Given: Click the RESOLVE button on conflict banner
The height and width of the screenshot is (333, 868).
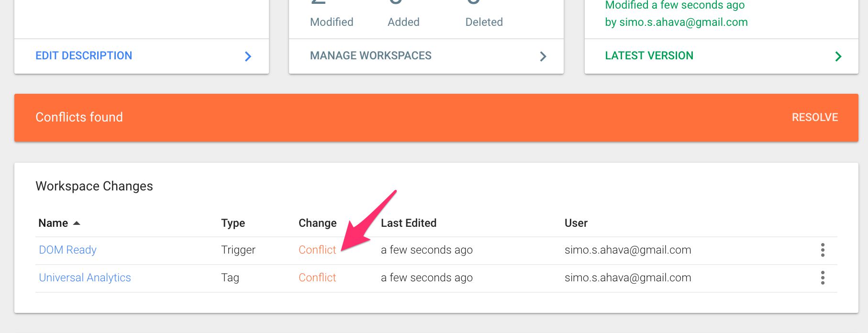Looking at the screenshot, I should tap(814, 117).
